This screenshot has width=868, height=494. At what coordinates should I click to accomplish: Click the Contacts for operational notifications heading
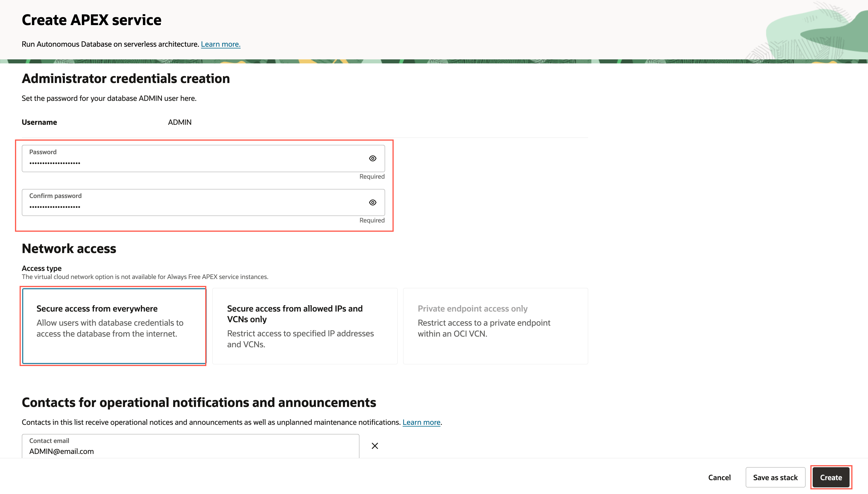[199, 402]
